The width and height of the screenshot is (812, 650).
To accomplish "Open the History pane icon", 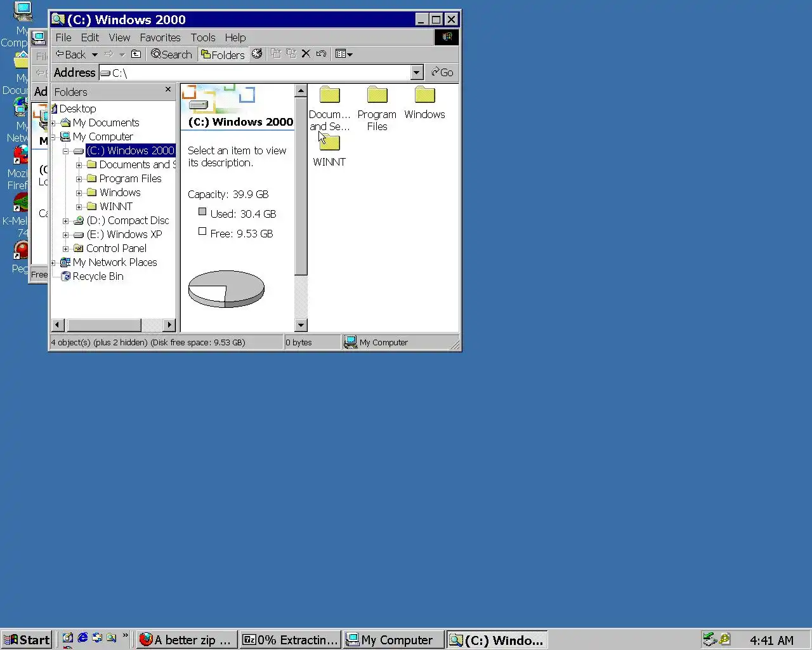I will [257, 54].
